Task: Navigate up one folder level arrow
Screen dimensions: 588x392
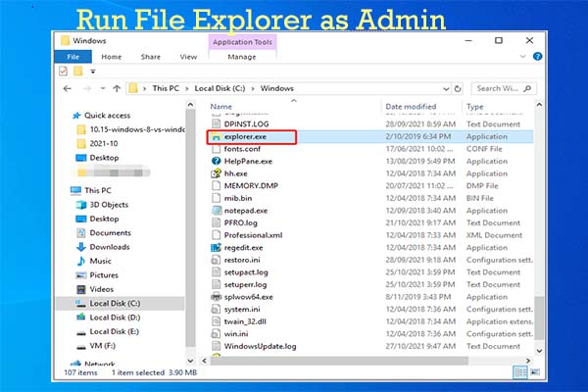Action: pyautogui.click(x=117, y=88)
